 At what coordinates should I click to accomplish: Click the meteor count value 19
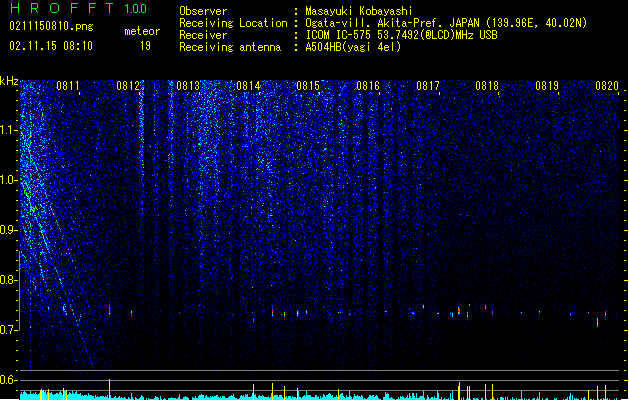pos(145,46)
